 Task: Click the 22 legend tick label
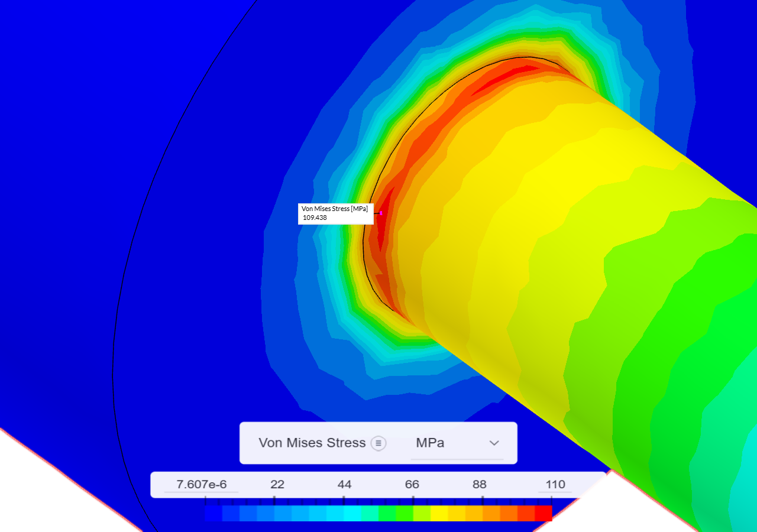[x=277, y=485]
